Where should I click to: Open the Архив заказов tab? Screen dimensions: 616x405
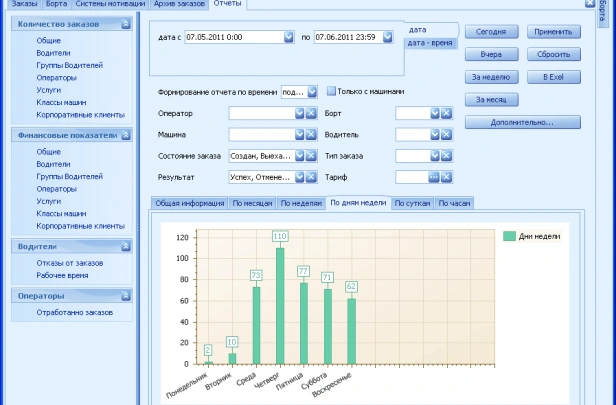(181, 5)
